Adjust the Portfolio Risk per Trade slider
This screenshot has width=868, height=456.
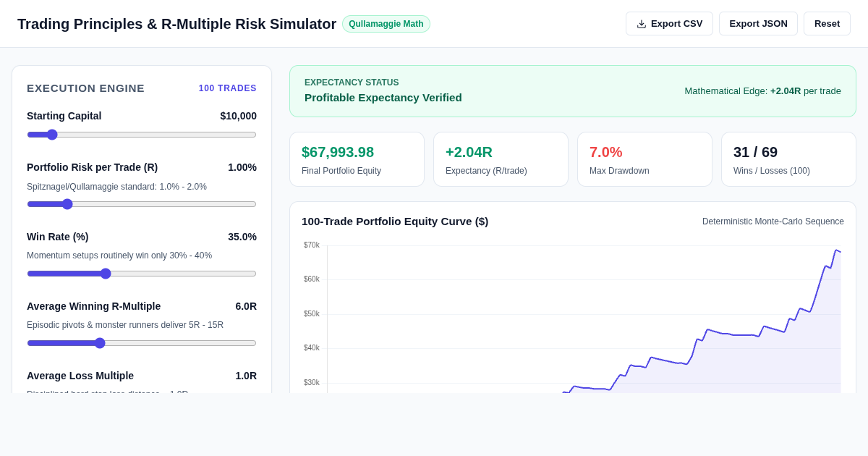click(142, 204)
